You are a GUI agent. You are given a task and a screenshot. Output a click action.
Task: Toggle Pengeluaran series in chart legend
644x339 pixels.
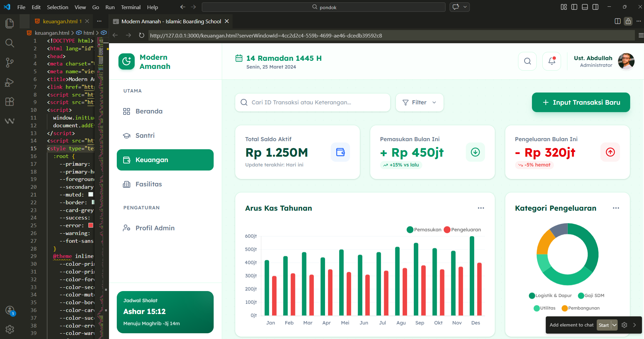pyautogui.click(x=462, y=230)
